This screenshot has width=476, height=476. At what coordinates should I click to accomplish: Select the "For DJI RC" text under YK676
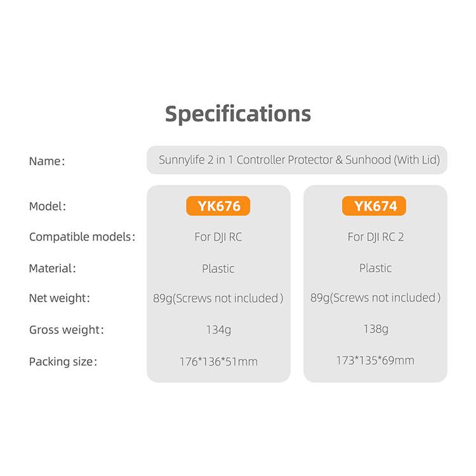[218, 237]
